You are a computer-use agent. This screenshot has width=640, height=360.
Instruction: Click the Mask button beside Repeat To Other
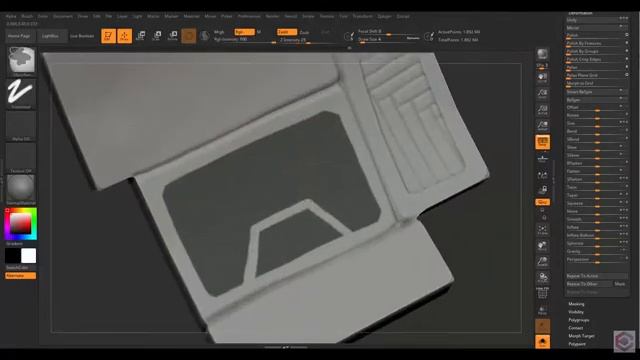[620, 284]
